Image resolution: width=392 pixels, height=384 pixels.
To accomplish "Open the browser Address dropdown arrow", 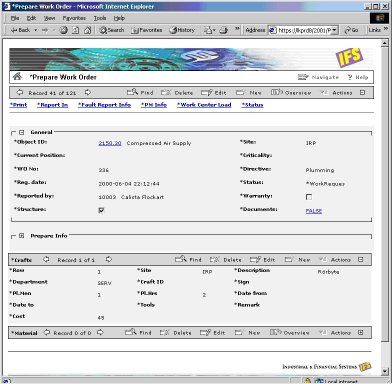I will click(335, 30).
